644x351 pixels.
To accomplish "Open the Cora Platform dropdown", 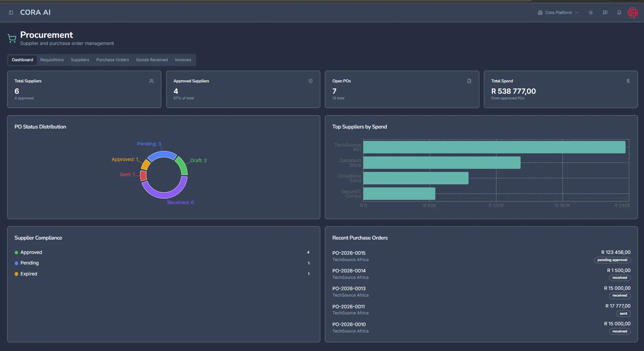I will click(x=558, y=12).
